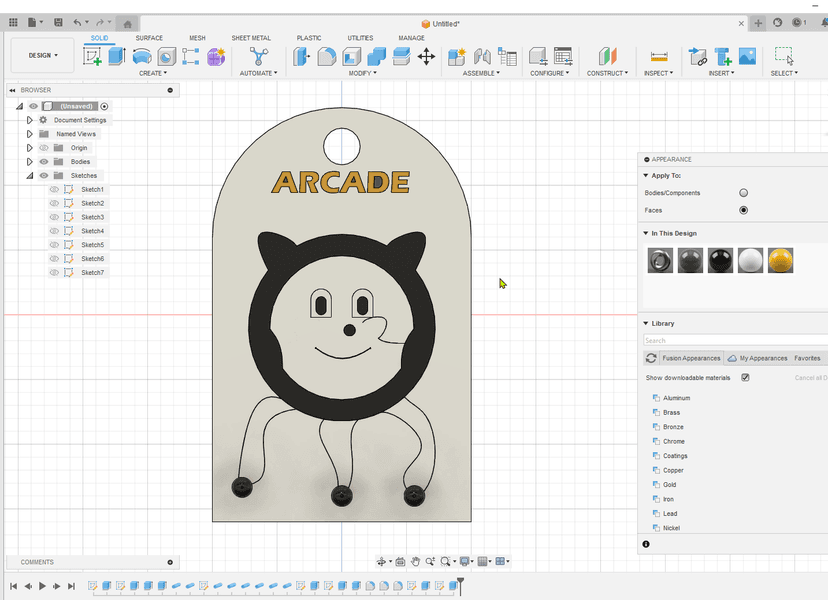Click the Move/Copy arrows icon
828x600 pixels.
pos(426,56)
